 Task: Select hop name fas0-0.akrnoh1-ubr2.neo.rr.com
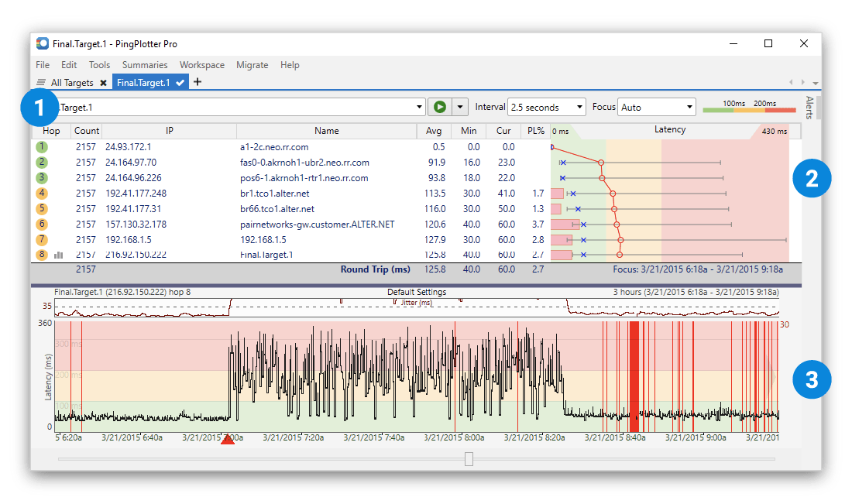point(305,163)
